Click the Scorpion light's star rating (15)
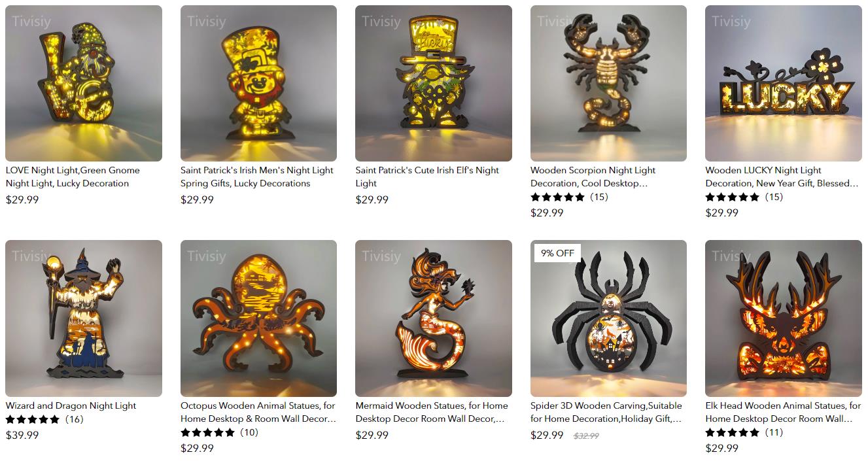This screenshot has width=868, height=463. tap(569, 197)
